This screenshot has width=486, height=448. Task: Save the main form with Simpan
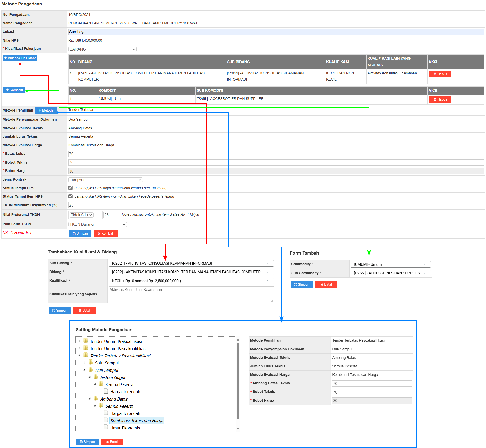click(x=80, y=234)
